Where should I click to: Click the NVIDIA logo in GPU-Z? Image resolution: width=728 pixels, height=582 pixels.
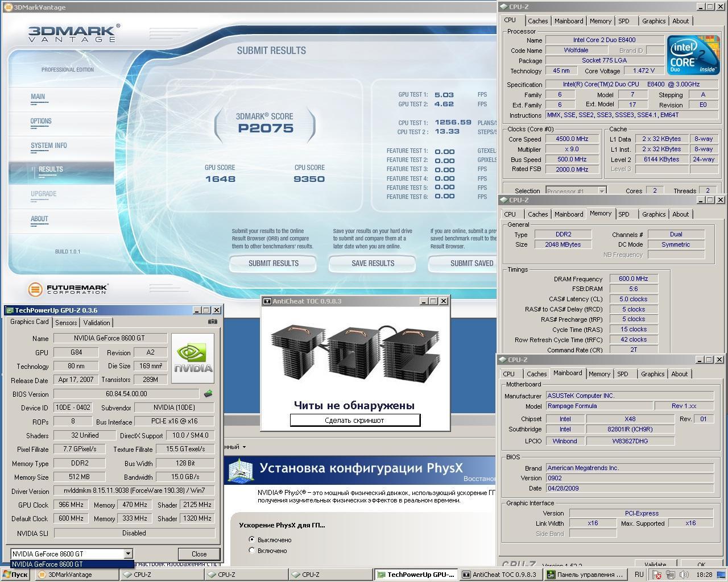[x=193, y=358]
